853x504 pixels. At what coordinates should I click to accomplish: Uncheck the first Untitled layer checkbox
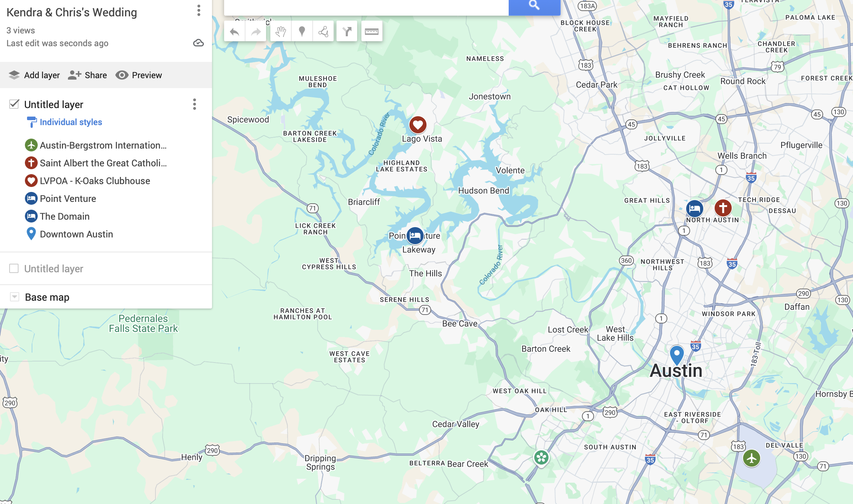coord(14,104)
